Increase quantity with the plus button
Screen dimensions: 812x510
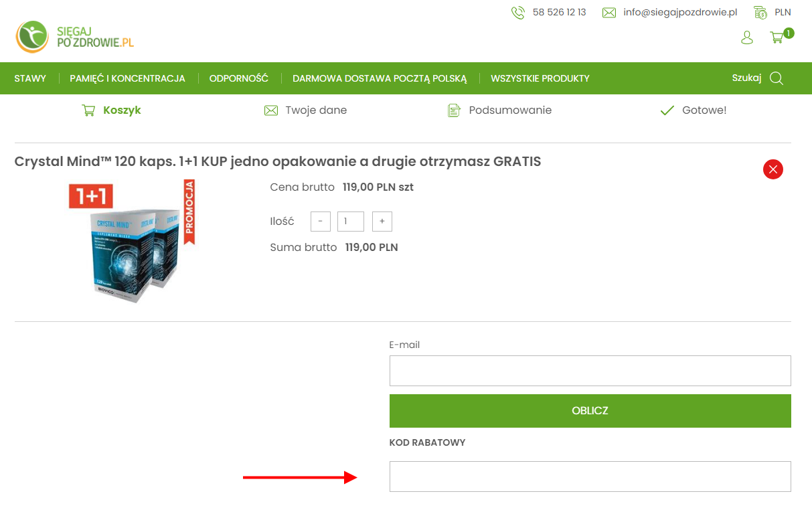(x=382, y=222)
